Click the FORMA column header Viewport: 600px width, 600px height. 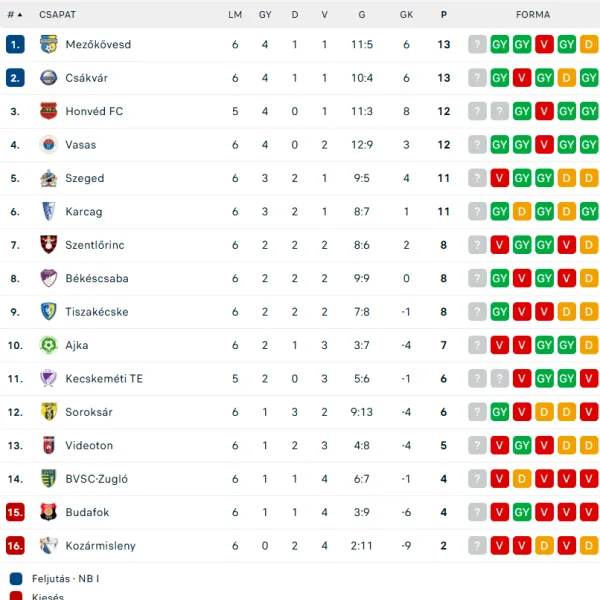click(533, 15)
